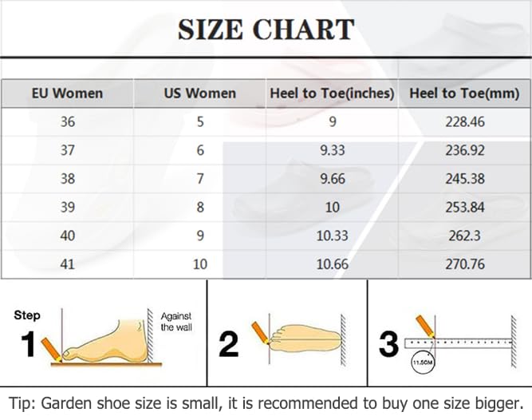
Task: Click the pencil in Step 3 illustration
Action: pos(425,327)
